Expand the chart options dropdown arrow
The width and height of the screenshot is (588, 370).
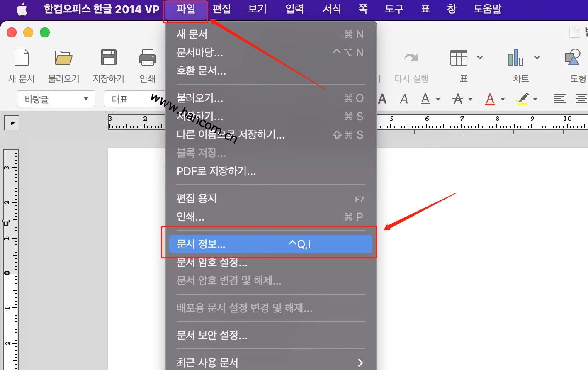[x=537, y=58]
